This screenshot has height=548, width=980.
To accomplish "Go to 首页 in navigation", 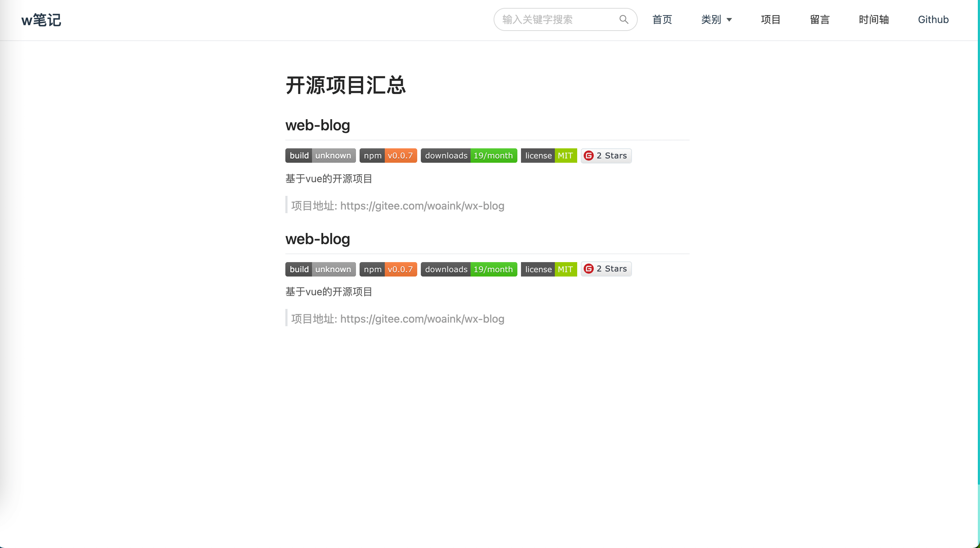I will coord(662,19).
